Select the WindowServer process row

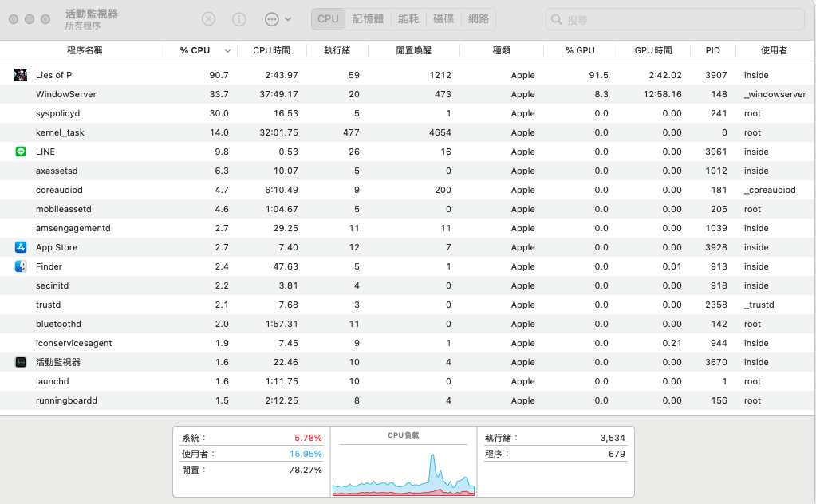pos(407,94)
